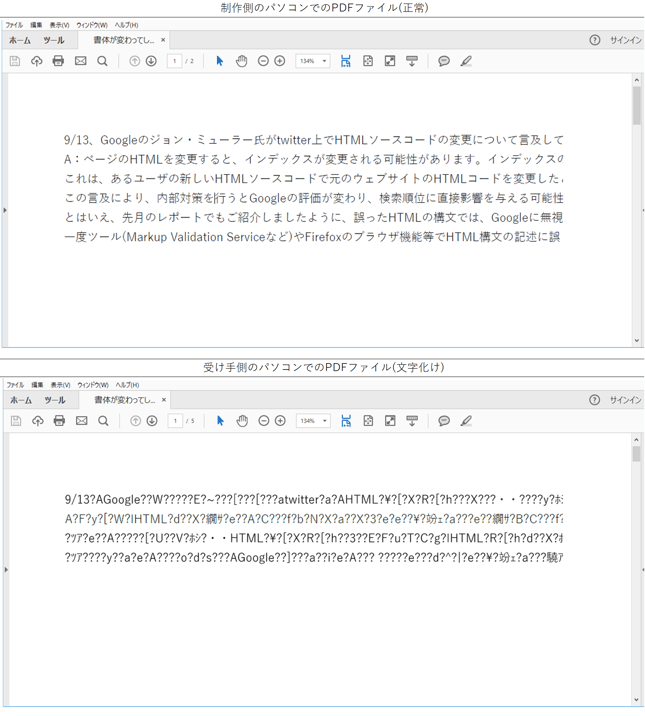Go to next page in bottom window
The image size is (645, 716).
point(152,421)
